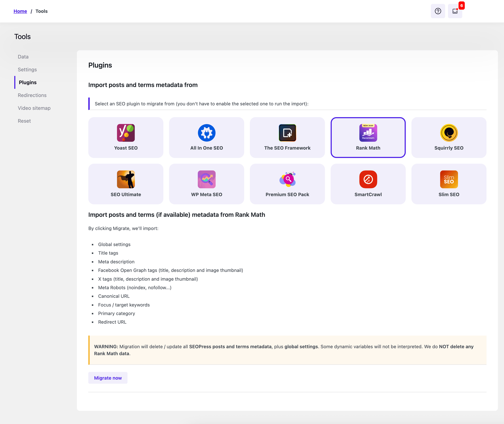Click the SmartCrawl label
Viewport: 504px width, 424px height.
368,195
